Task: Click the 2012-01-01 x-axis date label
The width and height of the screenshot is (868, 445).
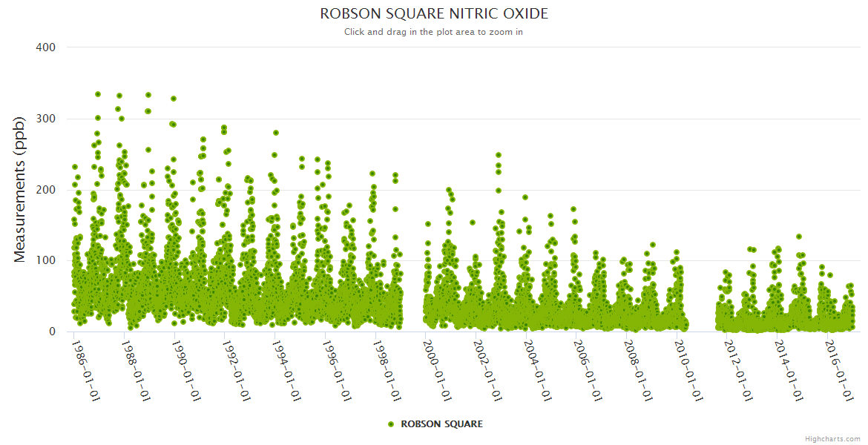Action: pos(738,370)
